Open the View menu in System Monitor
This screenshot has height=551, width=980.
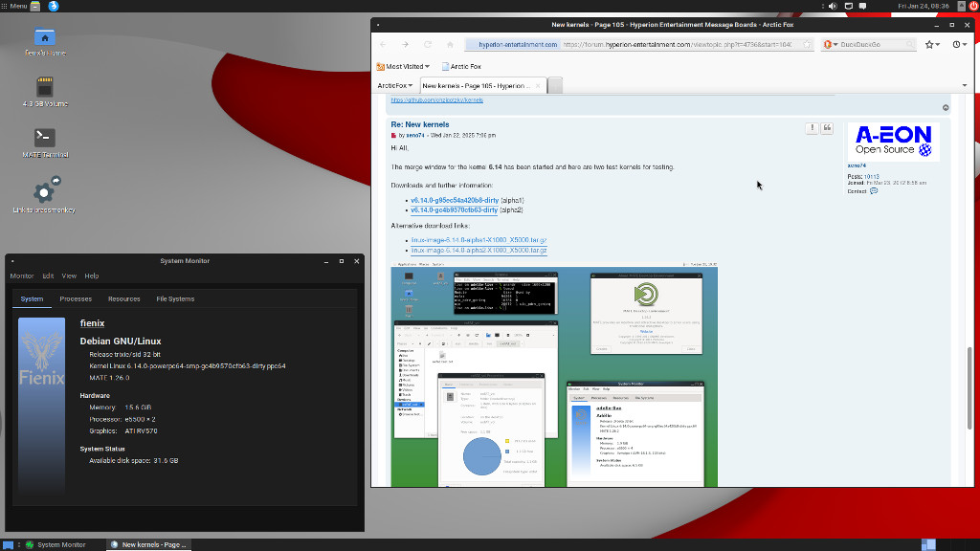click(69, 276)
